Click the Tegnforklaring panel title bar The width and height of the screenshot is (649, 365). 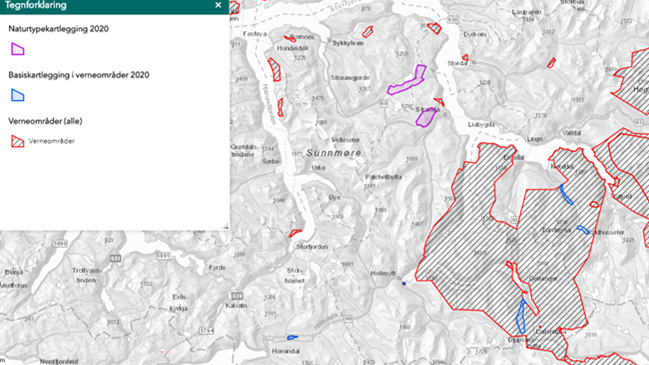coord(115,6)
